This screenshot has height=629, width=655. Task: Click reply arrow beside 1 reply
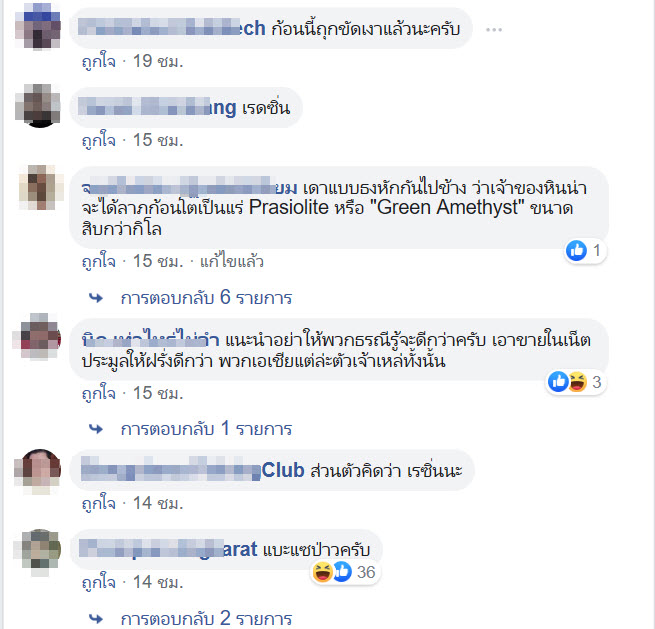pos(96,429)
